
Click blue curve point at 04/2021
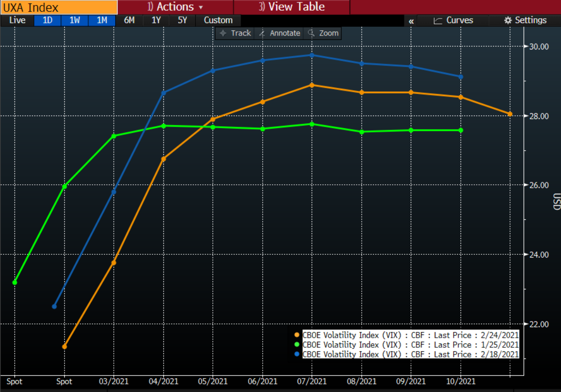pos(164,93)
